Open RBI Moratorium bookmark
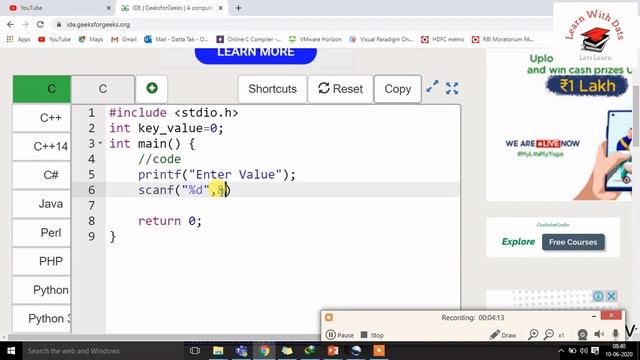 pyautogui.click(x=503, y=39)
